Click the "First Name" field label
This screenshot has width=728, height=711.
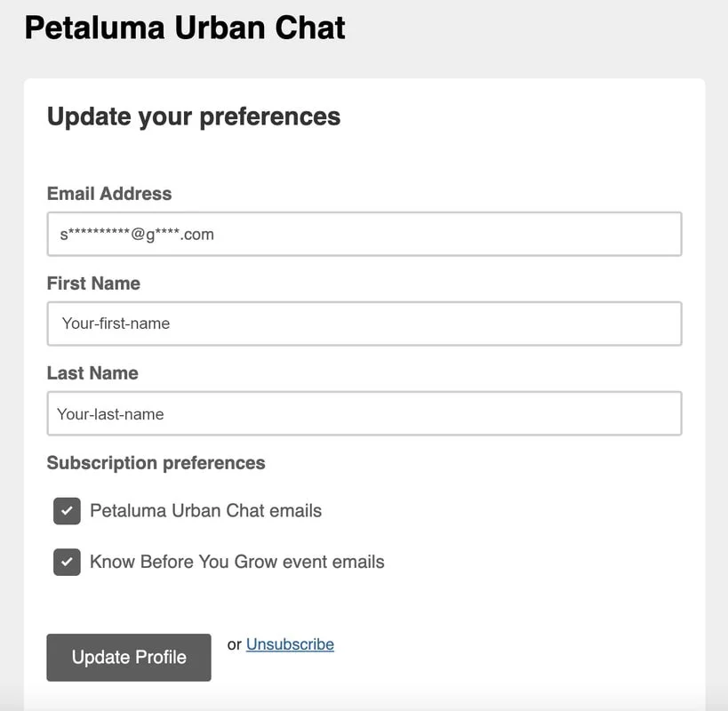tap(93, 284)
